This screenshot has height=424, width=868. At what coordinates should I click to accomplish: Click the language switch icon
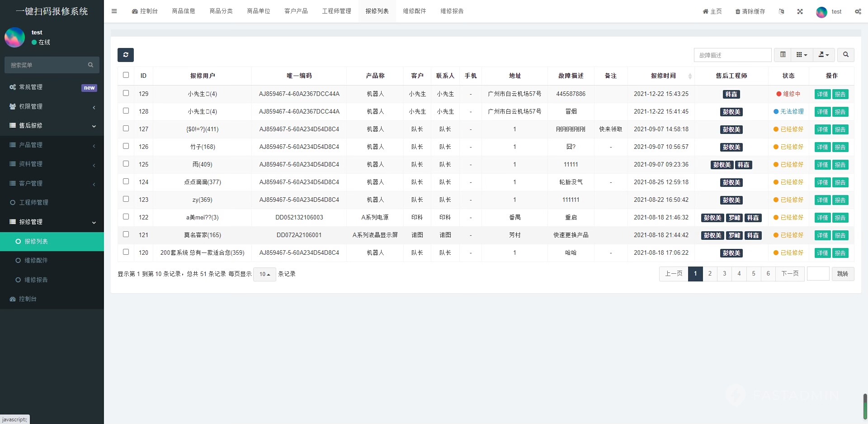coord(781,11)
